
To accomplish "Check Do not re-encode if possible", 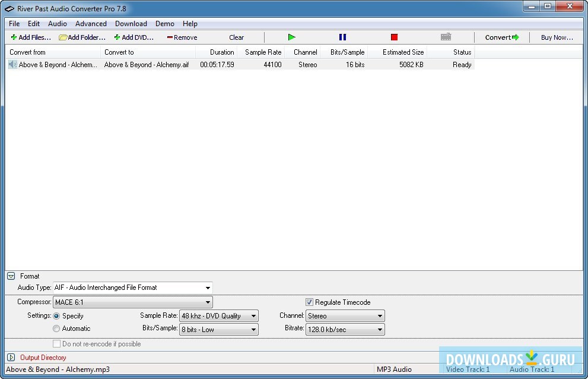I will (57, 343).
